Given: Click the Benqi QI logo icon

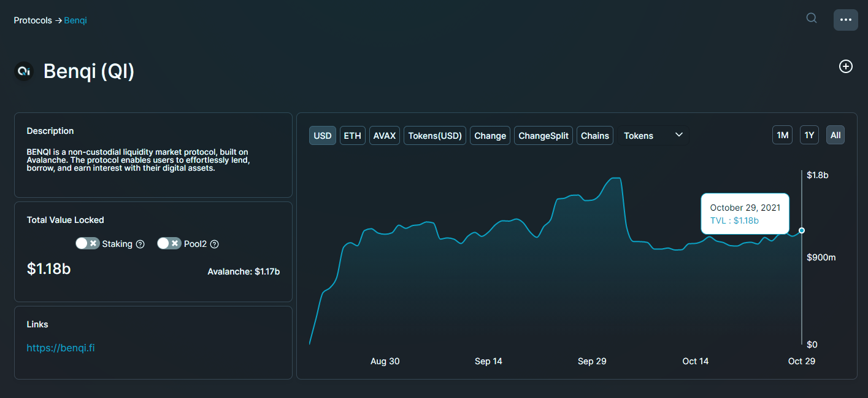Looking at the screenshot, I should [x=24, y=71].
